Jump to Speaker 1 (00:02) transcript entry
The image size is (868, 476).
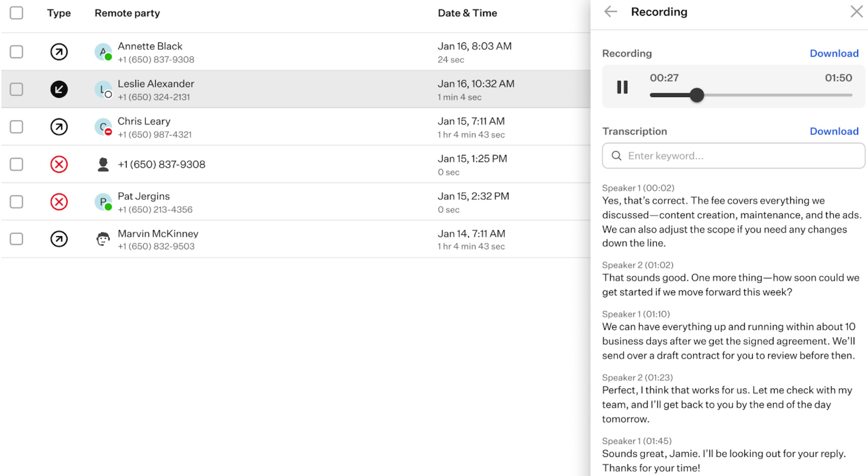638,188
